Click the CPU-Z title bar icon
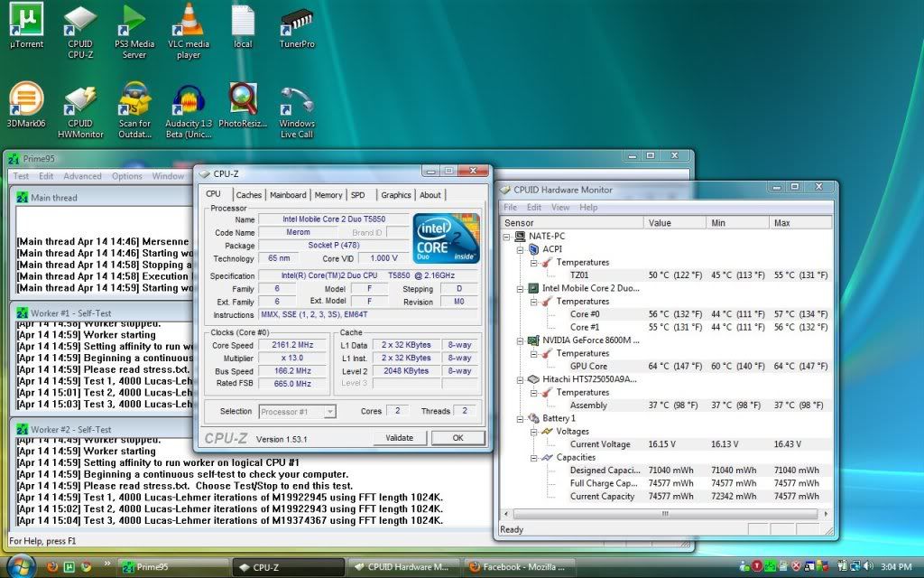 [x=205, y=174]
